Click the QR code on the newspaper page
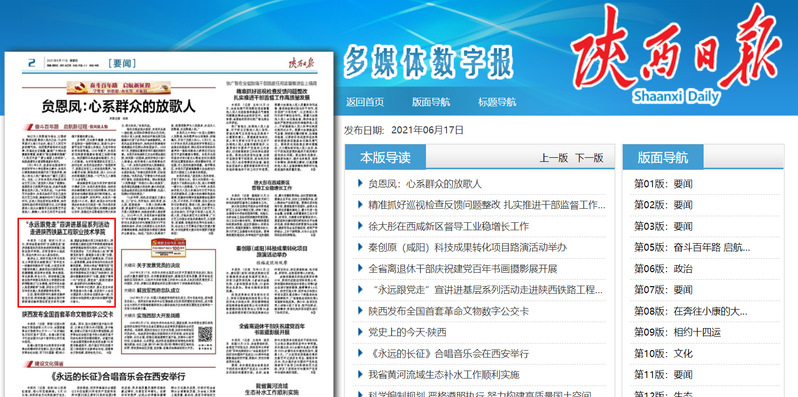 click(205, 334)
